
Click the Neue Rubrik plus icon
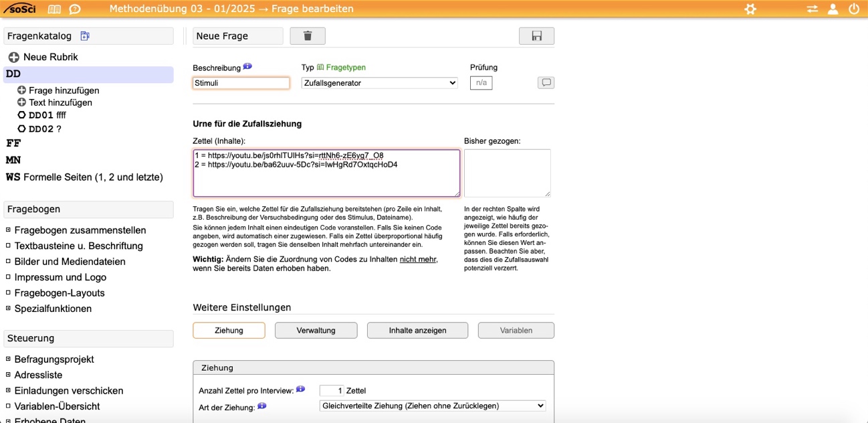[13, 58]
